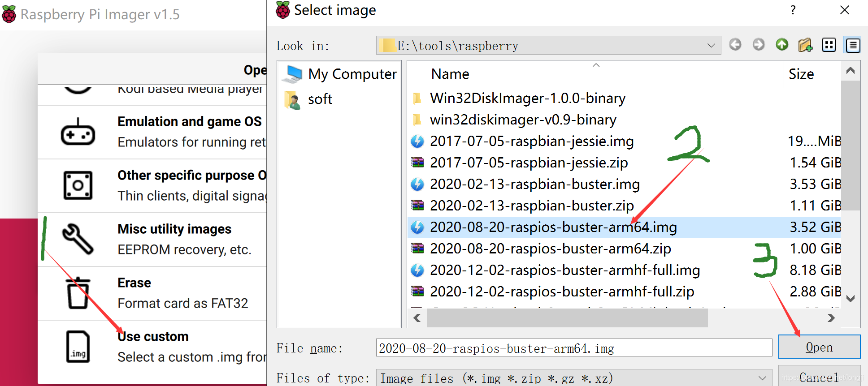Viewport: 868px width, 386px height.
Task: Select win32diskimager-v0.9-binary folder name
Action: 523,120
